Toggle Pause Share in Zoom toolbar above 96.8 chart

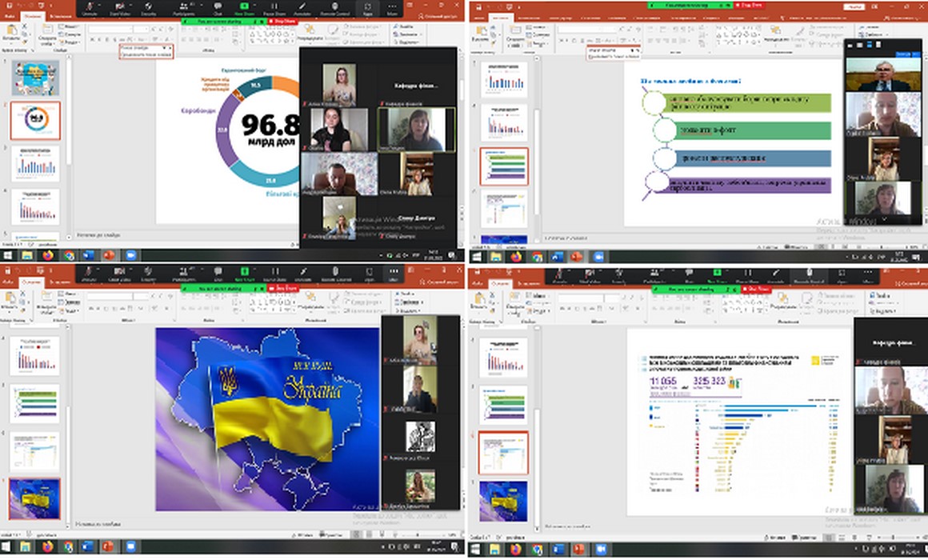click(x=274, y=7)
